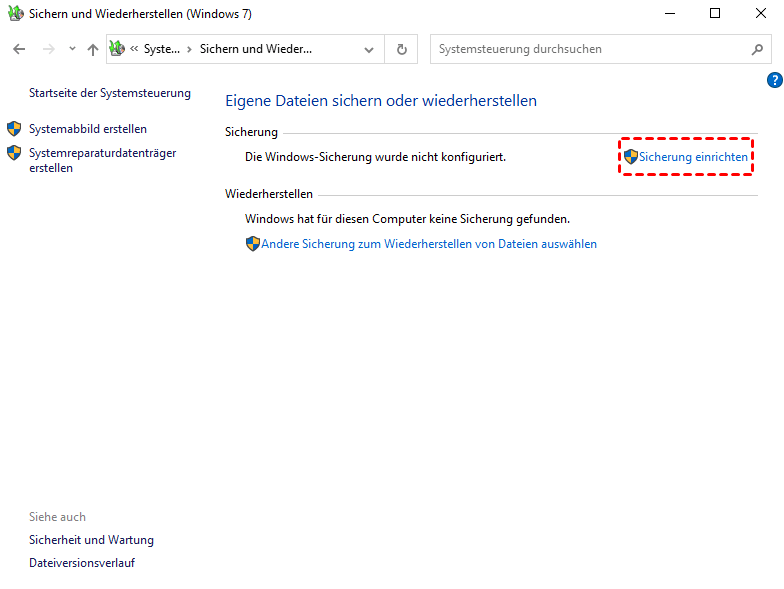Click Systemabbild erstellen link
Image resolution: width=784 pixels, height=589 pixels.
(x=88, y=129)
